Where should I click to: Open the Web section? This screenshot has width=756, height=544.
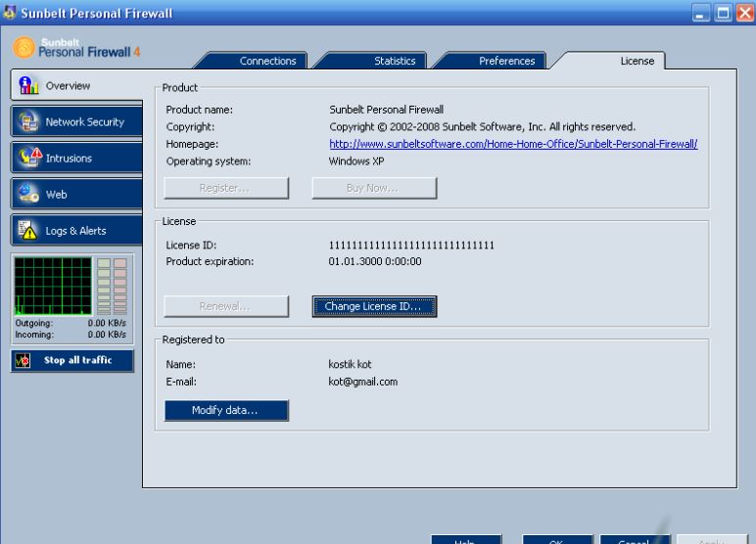point(76,194)
